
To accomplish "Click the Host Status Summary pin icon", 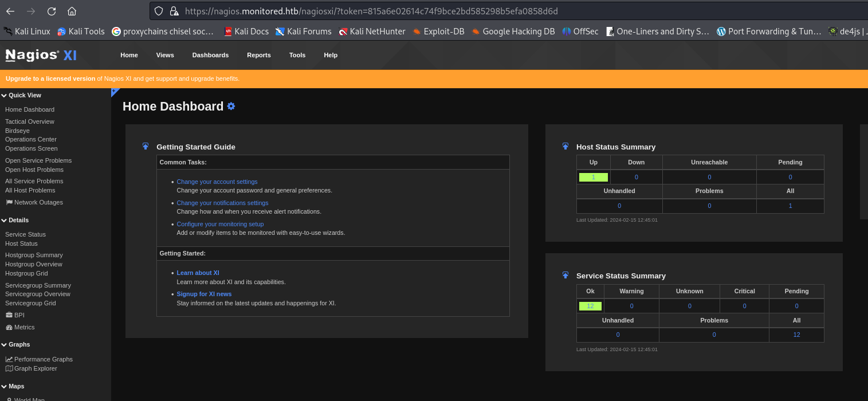I will click(x=565, y=147).
